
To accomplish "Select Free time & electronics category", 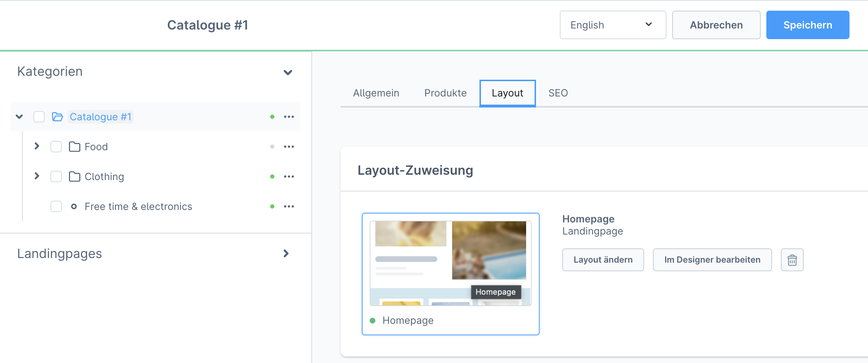I will [138, 206].
